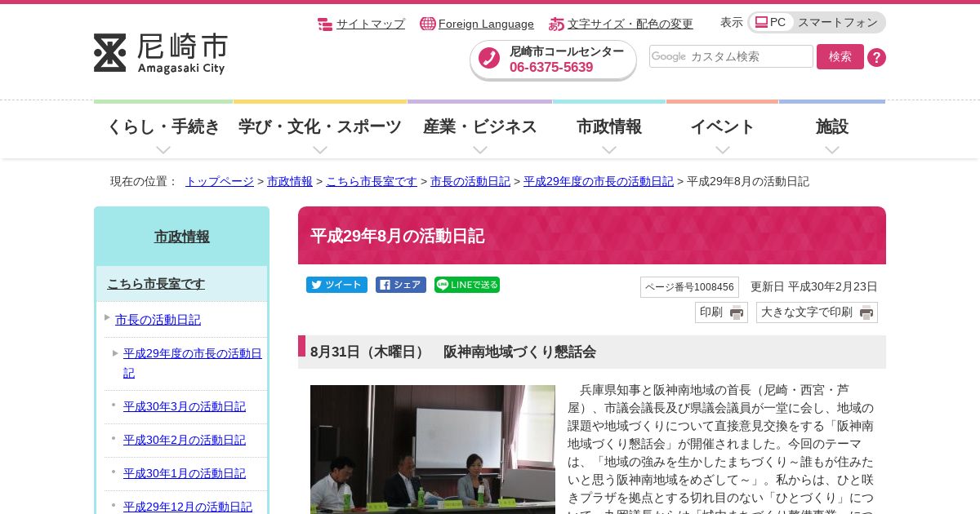The height and width of the screenshot is (514, 980).
Task: Open 平成30年2月の活動日記 sidebar link
Action: [x=185, y=440]
